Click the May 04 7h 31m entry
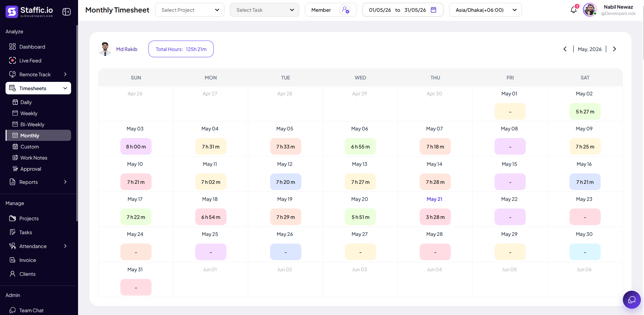This screenshot has height=315, width=644. tap(211, 146)
